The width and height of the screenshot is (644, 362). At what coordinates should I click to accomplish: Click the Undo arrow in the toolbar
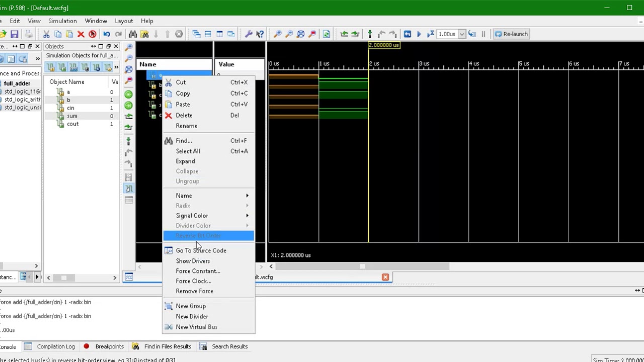(107, 34)
